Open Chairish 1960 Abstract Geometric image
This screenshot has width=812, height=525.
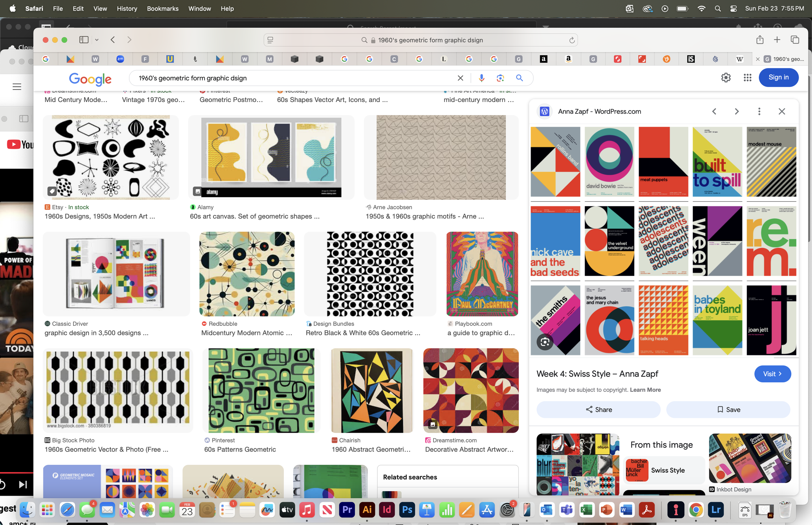(x=372, y=391)
